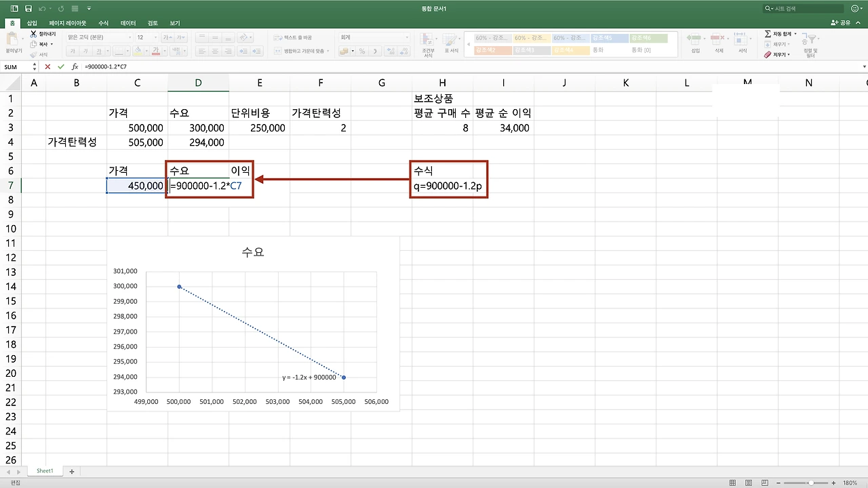The height and width of the screenshot is (488, 868).
Task: Toggle bold formatting (first 가 button)
Action: pos(73,51)
